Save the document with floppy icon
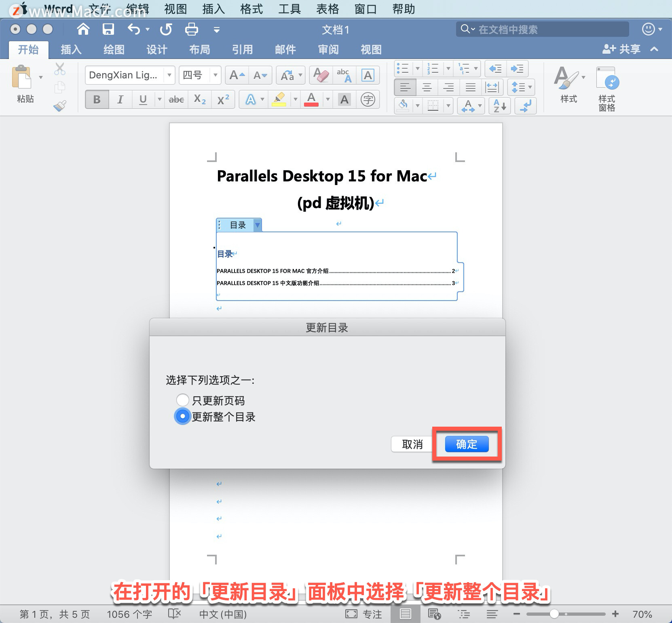672x623 pixels. pos(108,29)
